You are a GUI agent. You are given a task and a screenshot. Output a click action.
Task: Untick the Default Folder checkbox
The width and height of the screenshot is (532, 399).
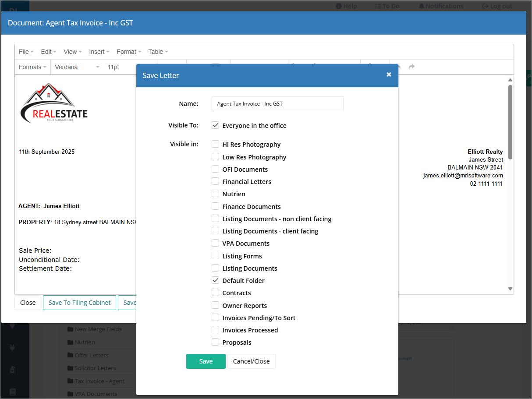[x=215, y=280]
